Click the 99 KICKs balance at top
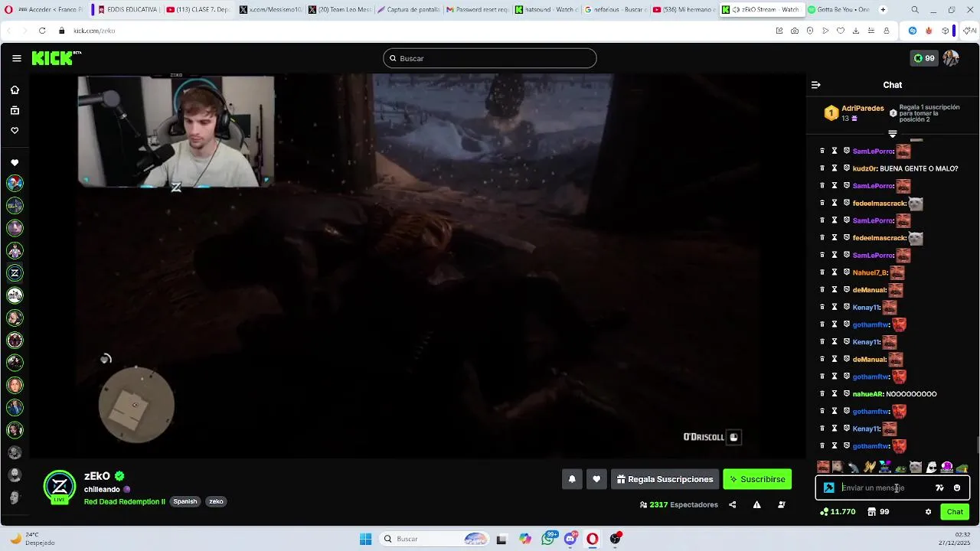This screenshot has height=551, width=980. point(924,58)
